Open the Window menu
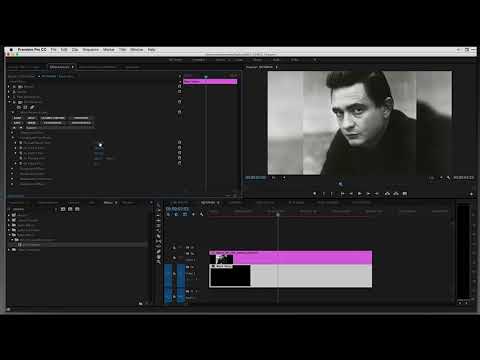 [x=137, y=49]
